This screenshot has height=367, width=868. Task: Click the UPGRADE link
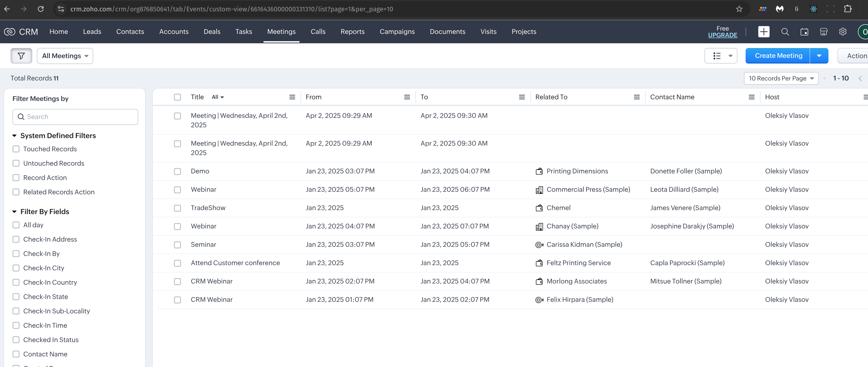(723, 35)
